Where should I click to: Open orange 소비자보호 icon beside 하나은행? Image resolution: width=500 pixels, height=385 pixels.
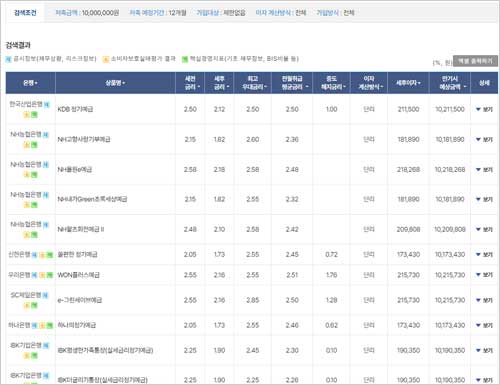42,326
